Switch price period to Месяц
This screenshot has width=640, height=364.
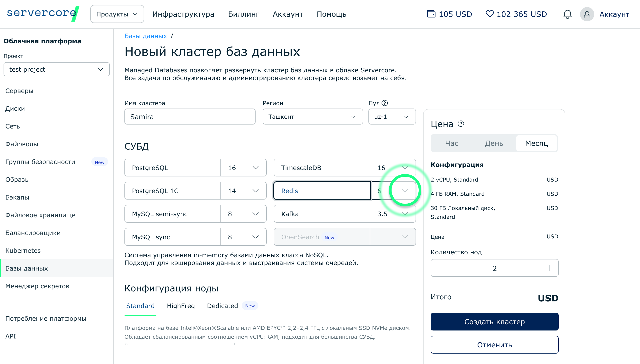(x=536, y=143)
